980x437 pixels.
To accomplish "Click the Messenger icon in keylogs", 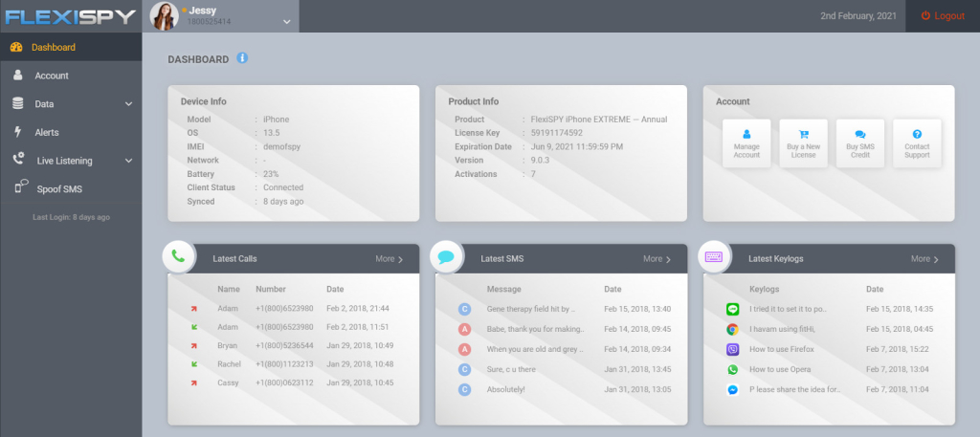I will click(x=732, y=389).
